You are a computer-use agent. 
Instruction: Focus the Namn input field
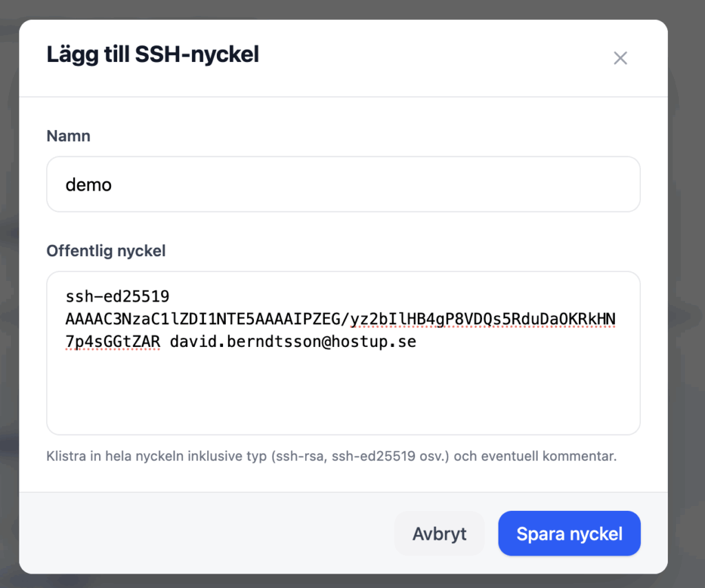tap(343, 185)
